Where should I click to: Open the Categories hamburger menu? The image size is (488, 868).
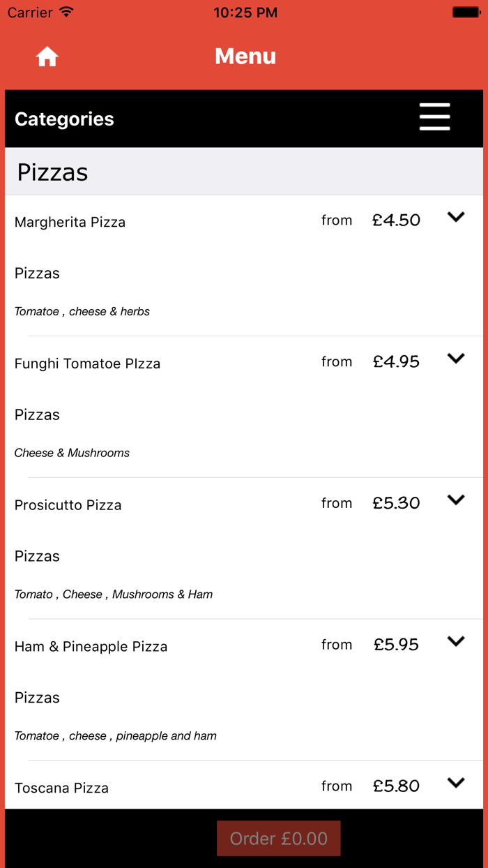click(434, 117)
